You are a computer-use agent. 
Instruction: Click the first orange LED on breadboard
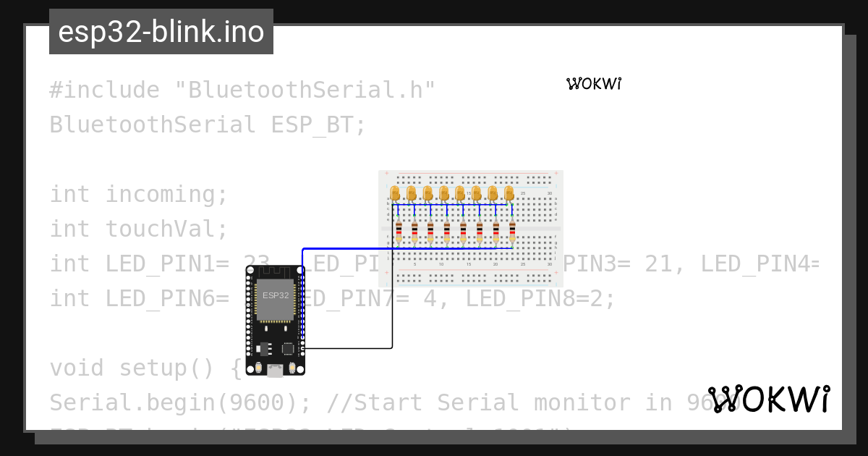(395, 193)
